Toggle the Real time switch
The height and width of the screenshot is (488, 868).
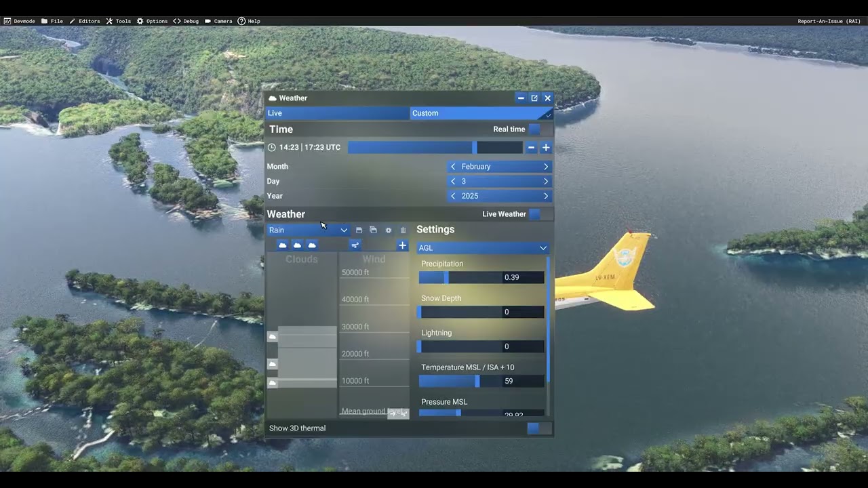click(540, 129)
